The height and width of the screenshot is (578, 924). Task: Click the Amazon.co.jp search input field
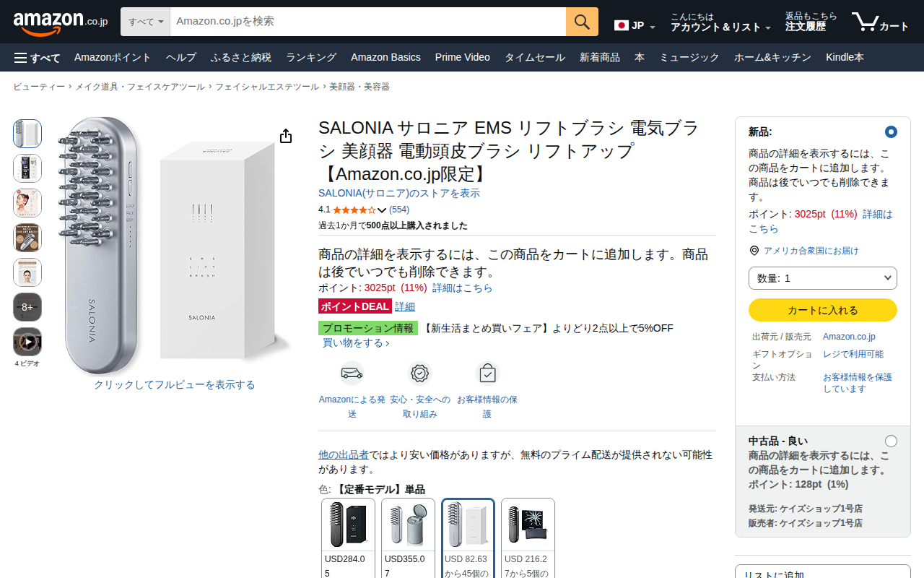click(x=367, y=22)
